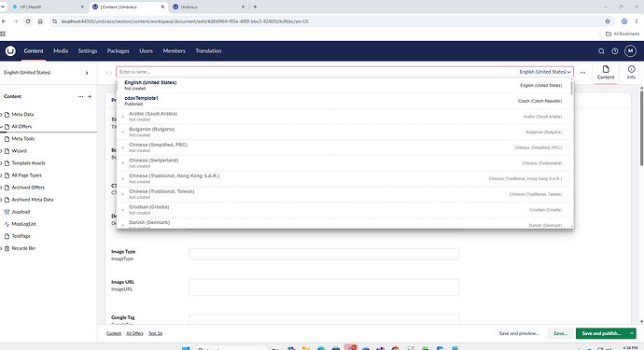Open the user avatar M menu
644x350 pixels.
(630, 51)
